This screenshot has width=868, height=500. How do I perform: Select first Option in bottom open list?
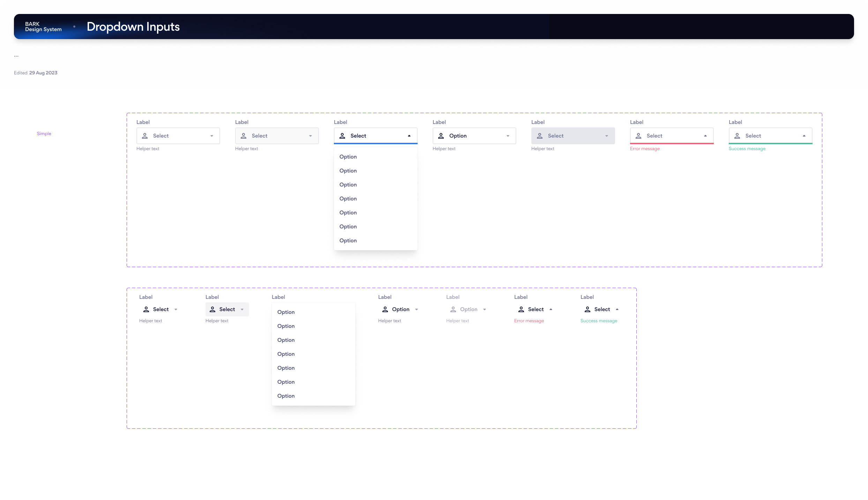click(x=286, y=312)
